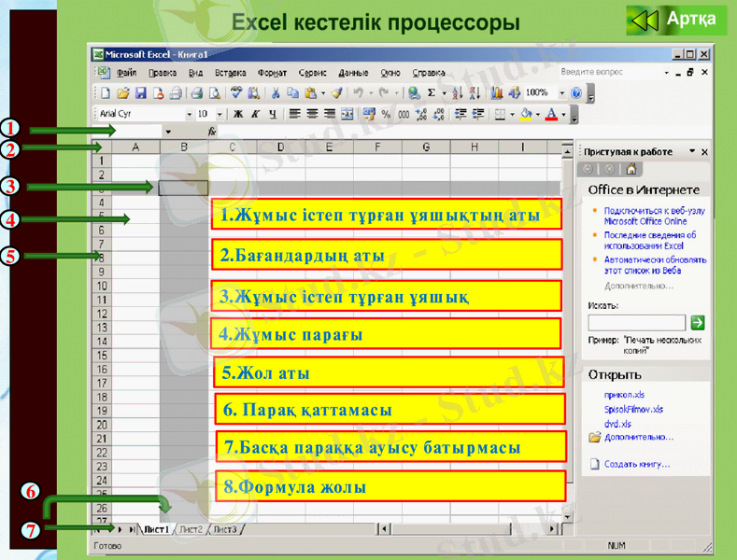Image resolution: width=737 pixels, height=560 pixels.
Task: Click the Percent Style icon
Action: pyautogui.click(x=387, y=114)
